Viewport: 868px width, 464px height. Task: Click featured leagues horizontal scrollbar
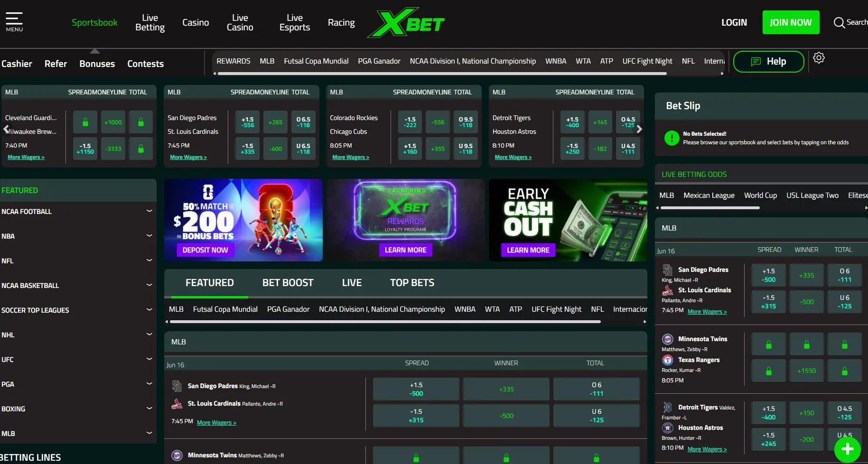pos(385,322)
